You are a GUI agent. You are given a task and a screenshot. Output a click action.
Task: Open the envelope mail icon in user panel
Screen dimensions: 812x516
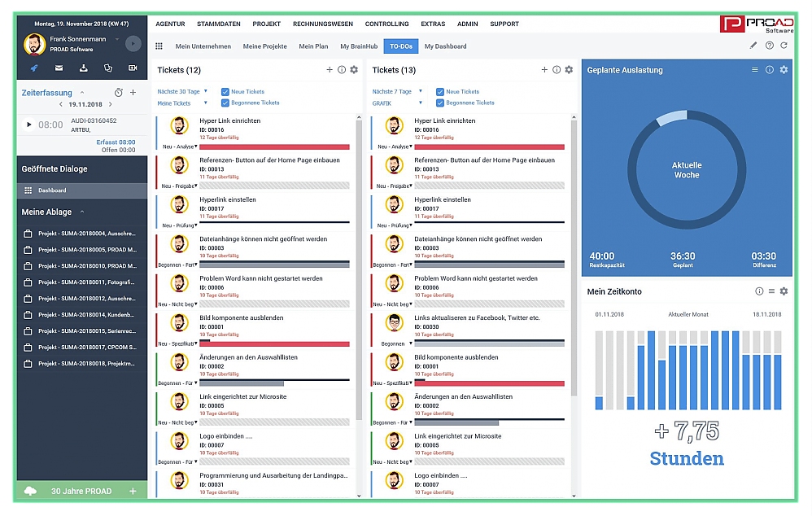[59, 68]
